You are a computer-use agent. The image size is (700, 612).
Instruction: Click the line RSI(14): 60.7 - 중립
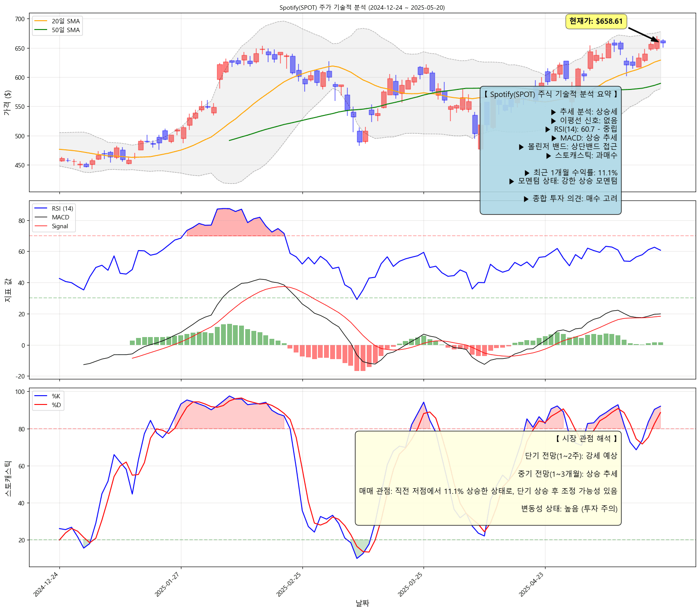[581, 129]
